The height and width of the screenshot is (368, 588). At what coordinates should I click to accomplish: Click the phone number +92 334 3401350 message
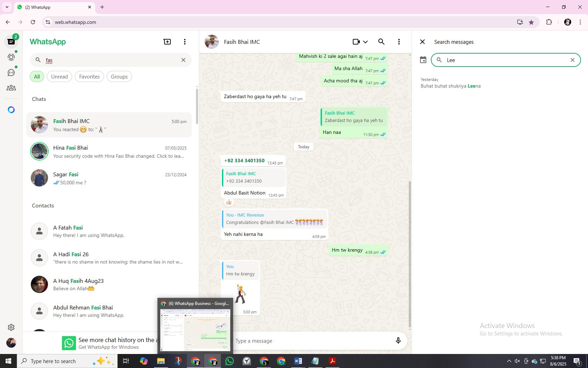point(244,161)
